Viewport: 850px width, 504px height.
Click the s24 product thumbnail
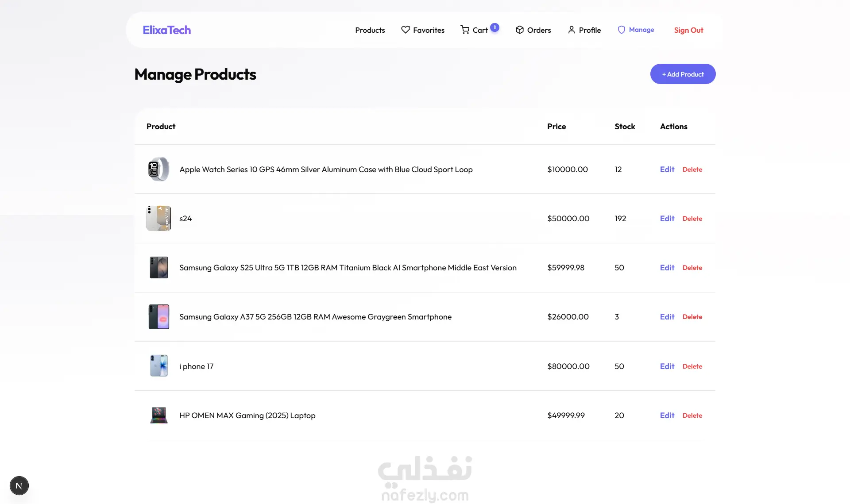point(159,218)
